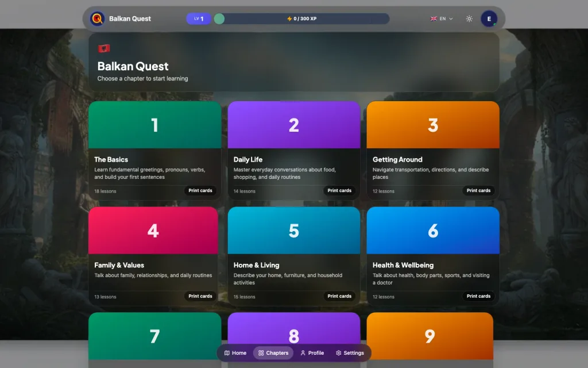Open chapter 2 Daily Life card
The height and width of the screenshot is (368, 588).
tap(293, 150)
